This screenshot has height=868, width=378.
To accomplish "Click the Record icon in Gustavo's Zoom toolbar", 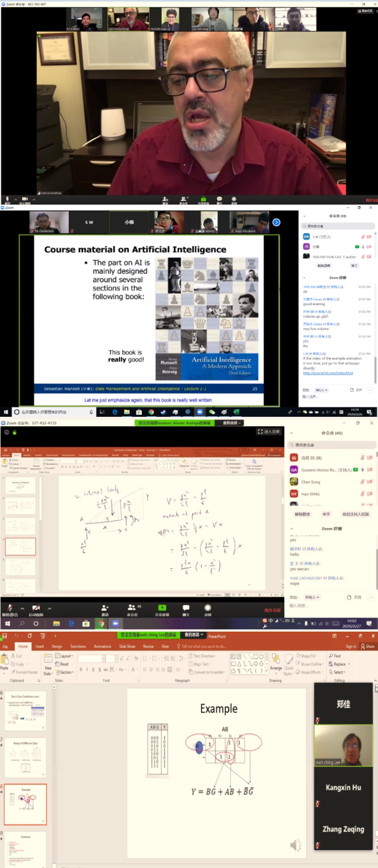I will (208, 608).
